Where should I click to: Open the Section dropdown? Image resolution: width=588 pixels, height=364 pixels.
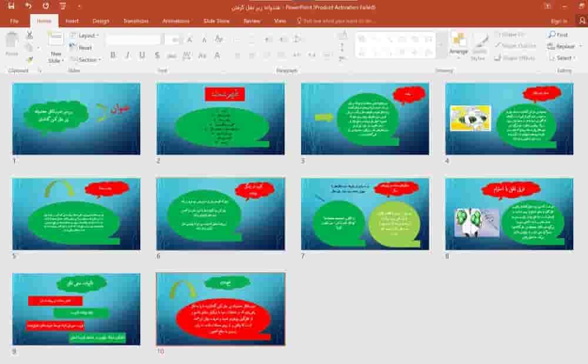pyautogui.click(x=85, y=59)
